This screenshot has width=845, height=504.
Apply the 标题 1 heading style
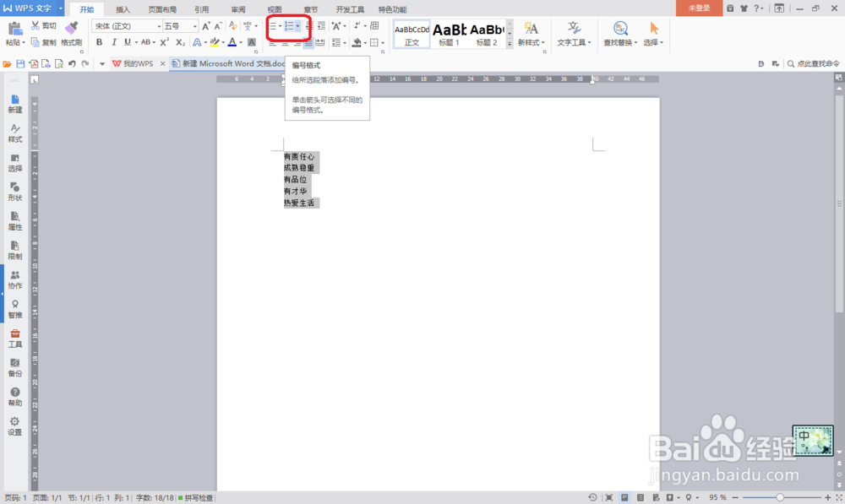click(x=449, y=35)
